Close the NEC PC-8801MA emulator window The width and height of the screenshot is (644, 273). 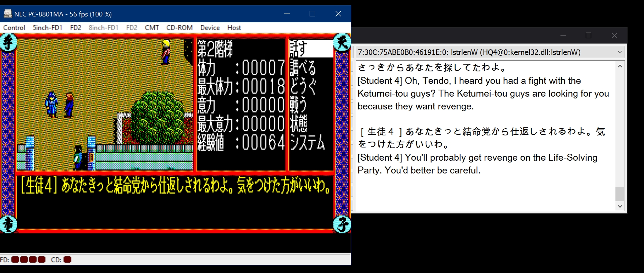click(338, 14)
